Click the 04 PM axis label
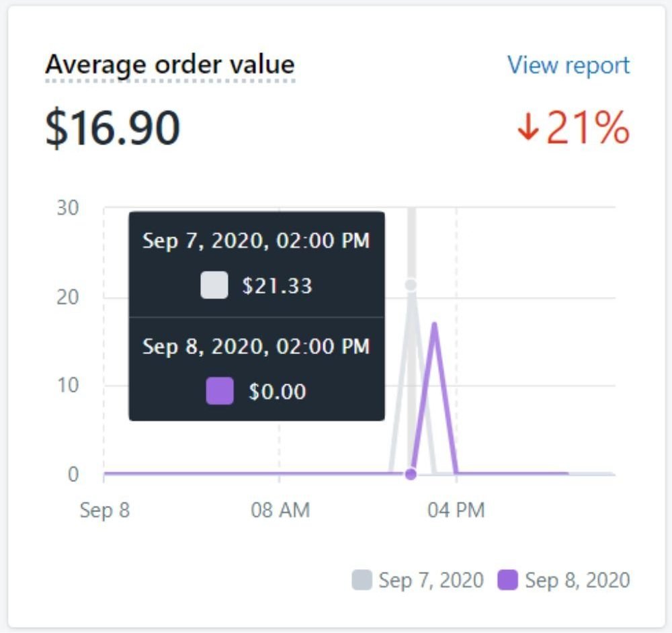The height and width of the screenshot is (633, 672). point(456,511)
